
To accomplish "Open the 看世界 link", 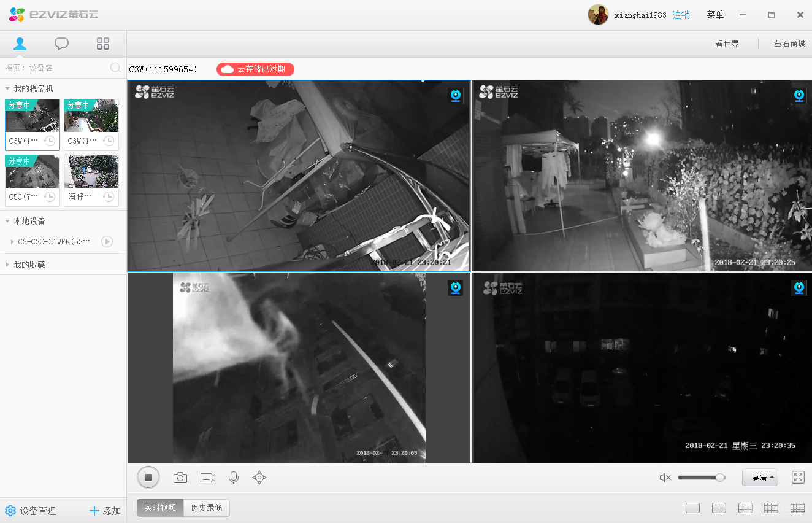I will coord(727,44).
